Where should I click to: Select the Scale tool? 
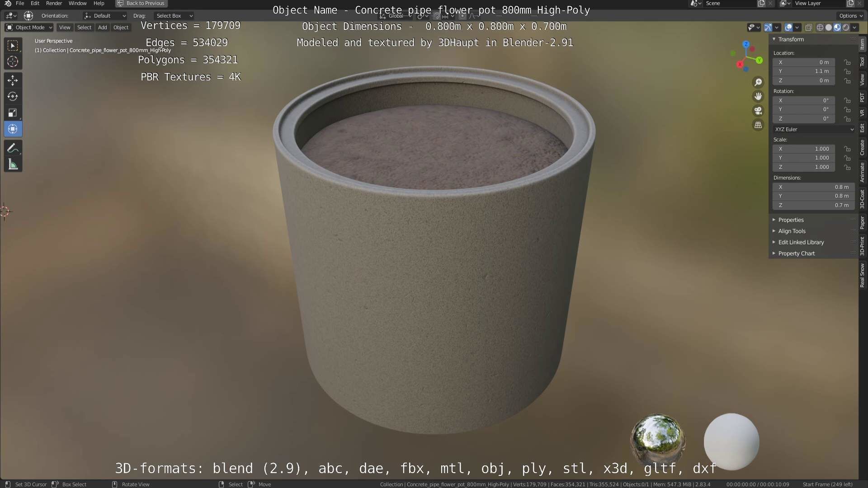(x=13, y=113)
